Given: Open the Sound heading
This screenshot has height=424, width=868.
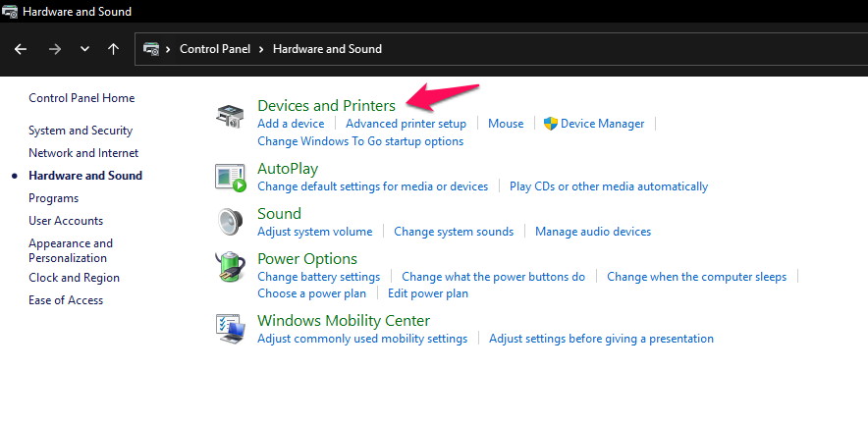Looking at the screenshot, I should click(x=279, y=213).
